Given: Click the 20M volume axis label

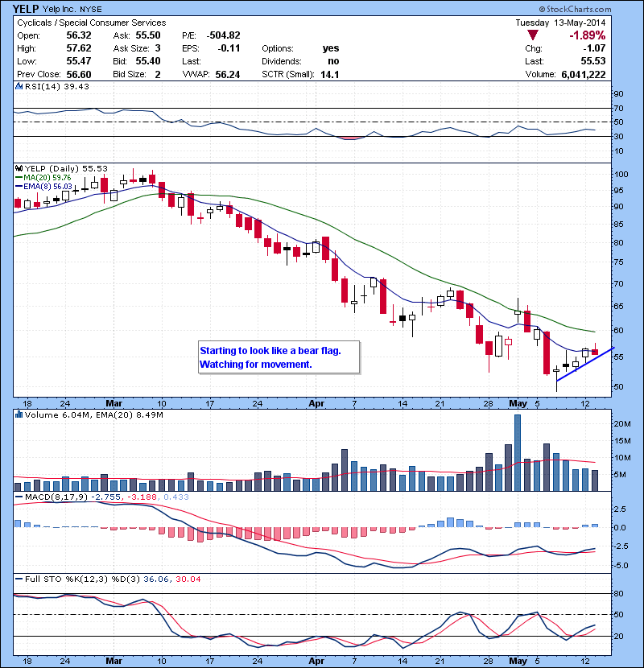Looking at the screenshot, I should 622,423.
